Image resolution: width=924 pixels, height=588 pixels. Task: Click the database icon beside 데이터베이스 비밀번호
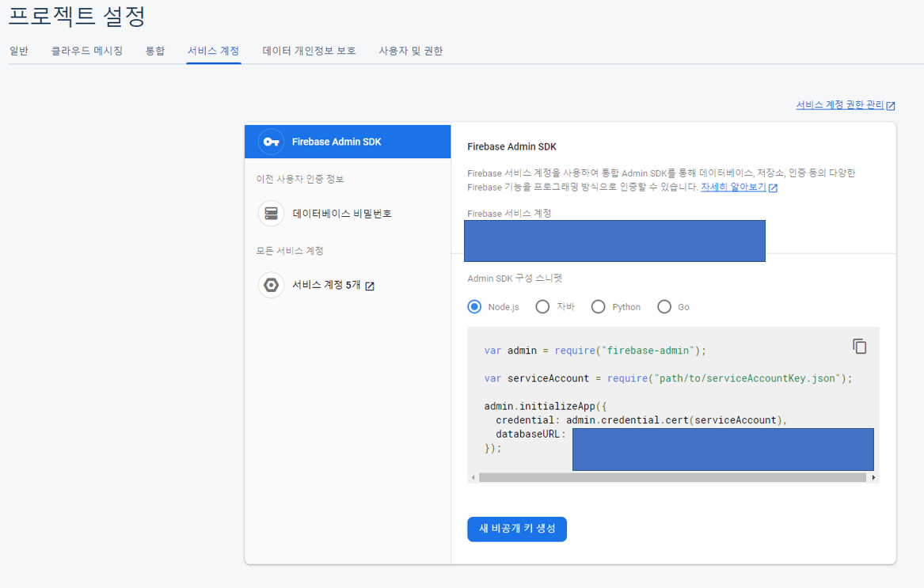click(x=271, y=214)
